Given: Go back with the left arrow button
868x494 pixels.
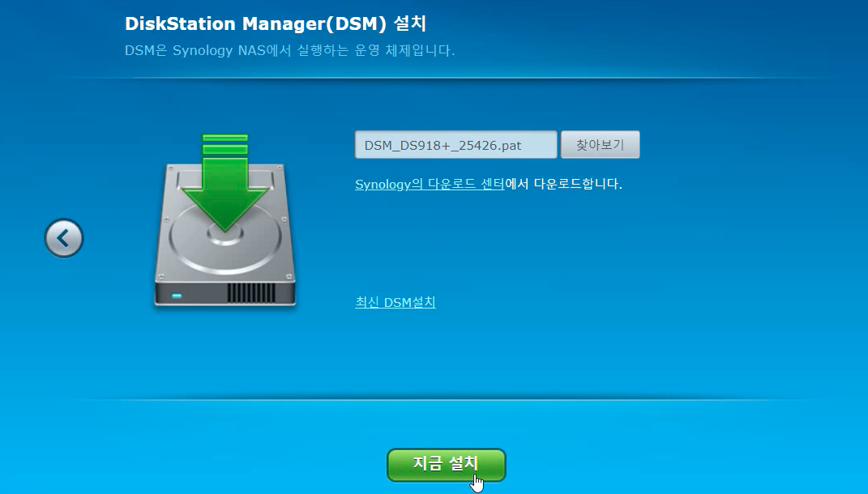Looking at the screenshot, I should pyautogui.click(x=64, y=238).
